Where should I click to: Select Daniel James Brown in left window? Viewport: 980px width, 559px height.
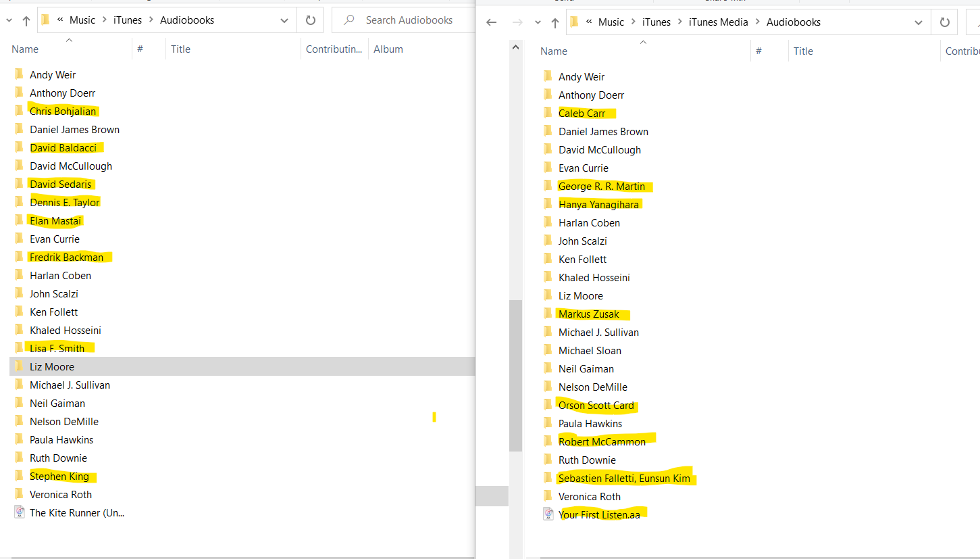pos(74,129)
